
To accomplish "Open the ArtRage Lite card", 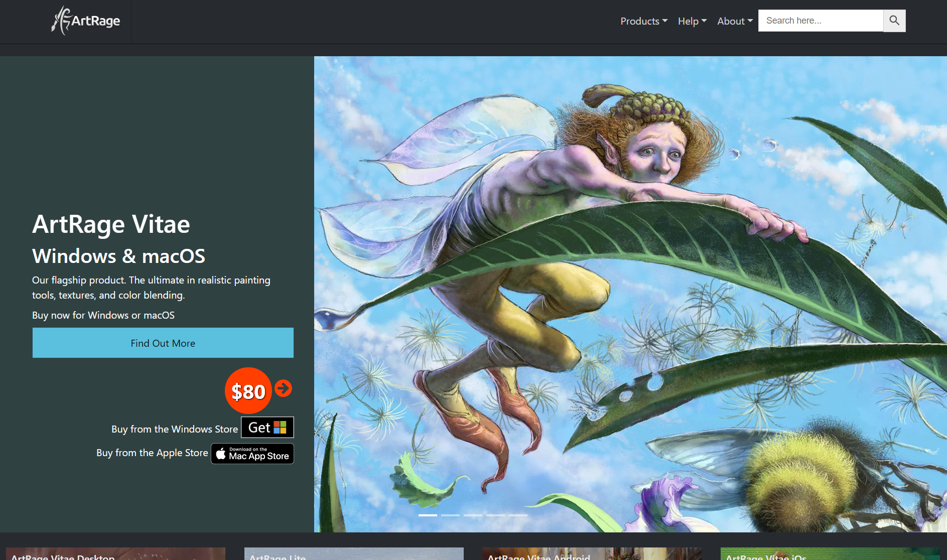I will pyautogui.click(x=354, y=554).
